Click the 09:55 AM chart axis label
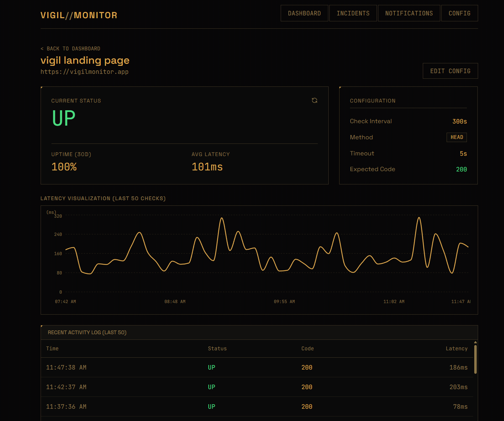 coord(284,302)
